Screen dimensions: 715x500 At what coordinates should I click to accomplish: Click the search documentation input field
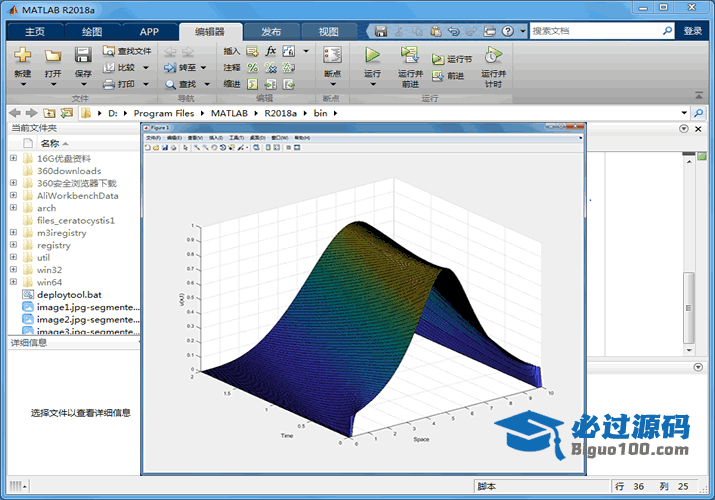595,31
